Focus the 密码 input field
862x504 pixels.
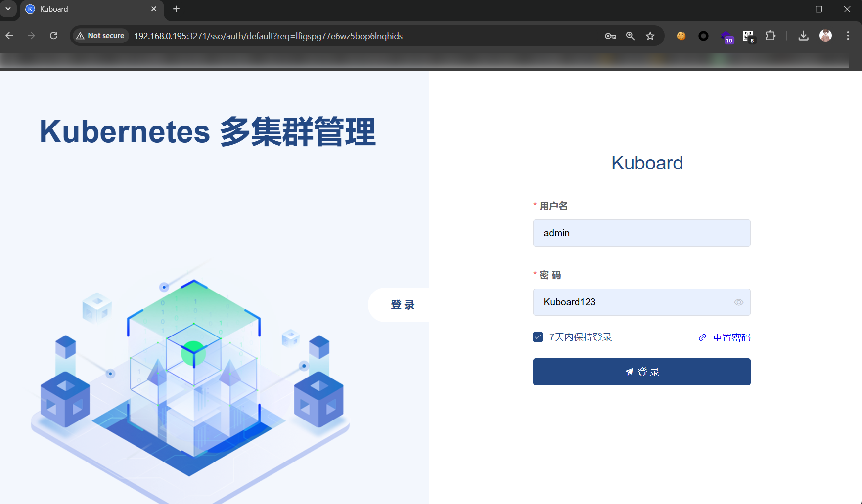tap(642, 302)
